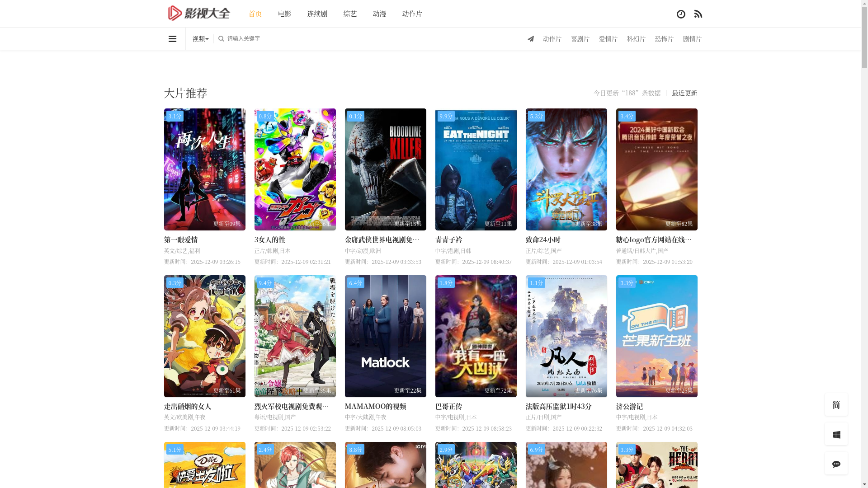The image size is (868, 488).
Task: Click the history clock icon
Action: tap(681, 14)
